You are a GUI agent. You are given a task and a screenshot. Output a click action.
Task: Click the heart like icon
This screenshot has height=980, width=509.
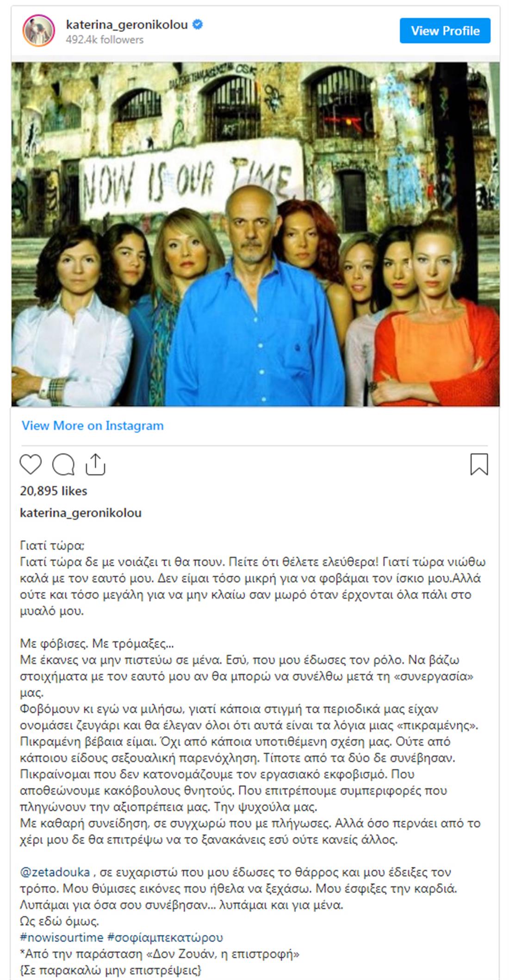(31, 464)
